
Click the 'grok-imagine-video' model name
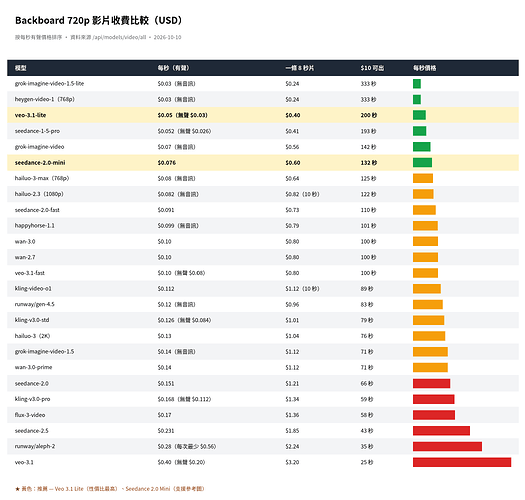[x=40, y=147]
